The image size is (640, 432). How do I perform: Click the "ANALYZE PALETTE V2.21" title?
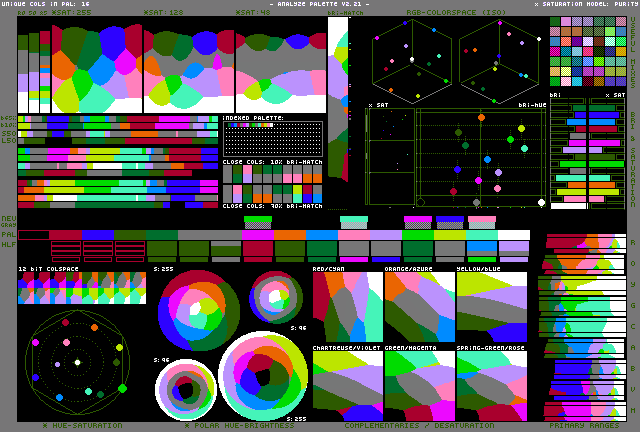(x=320, y=4)
